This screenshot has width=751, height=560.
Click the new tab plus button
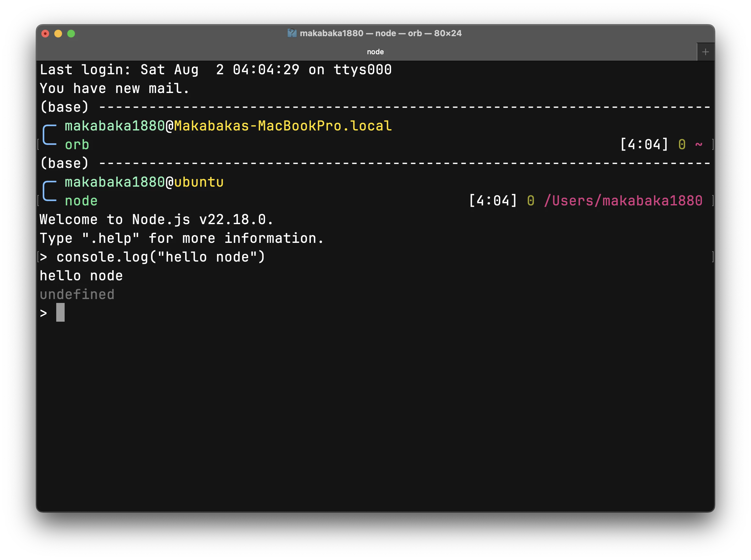point(705,52)
